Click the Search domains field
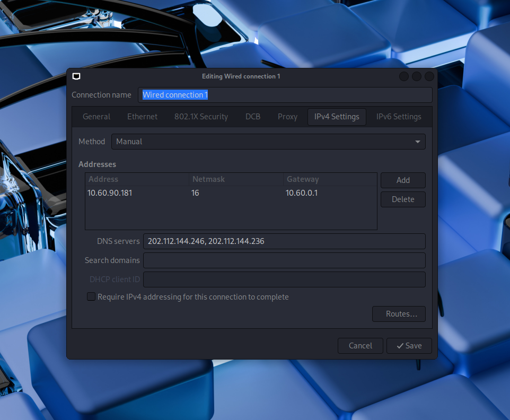The image size is (510, 420). (284, 260)
